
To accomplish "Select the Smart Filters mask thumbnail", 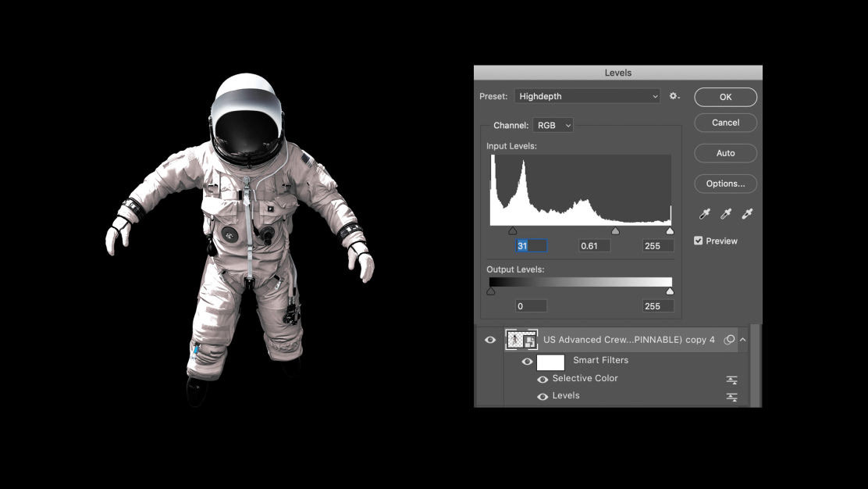I will point(551,362).
